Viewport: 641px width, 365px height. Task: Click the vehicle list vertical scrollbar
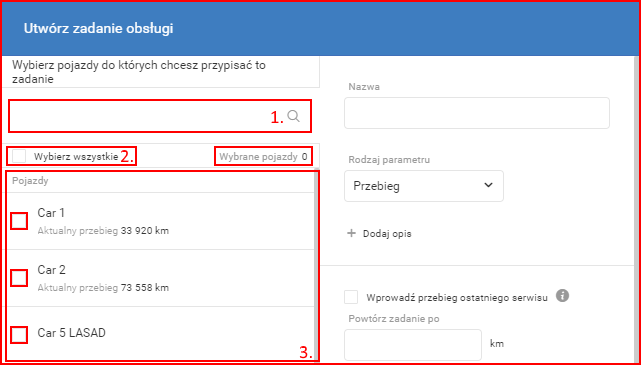(x=314, y=262)
